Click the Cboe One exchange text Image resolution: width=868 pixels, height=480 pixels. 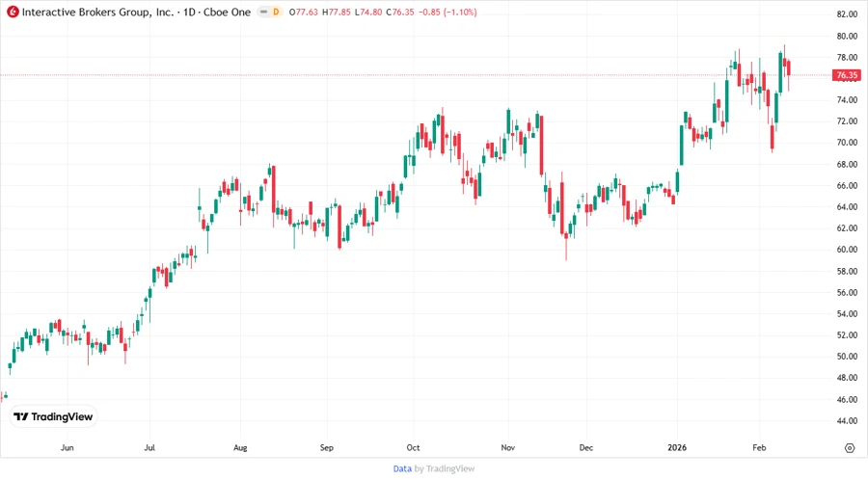pos(227,13)
